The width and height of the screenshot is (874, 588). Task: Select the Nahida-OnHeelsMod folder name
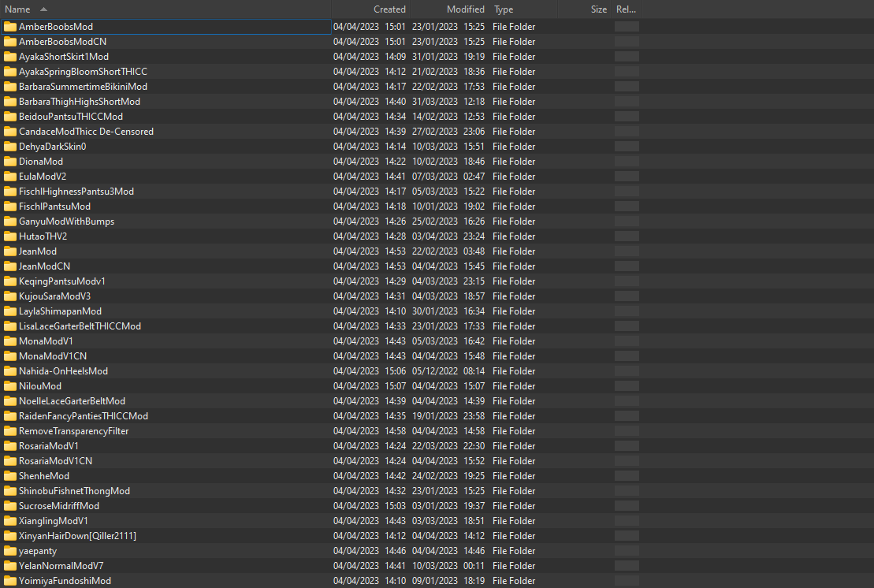[64, 371]
